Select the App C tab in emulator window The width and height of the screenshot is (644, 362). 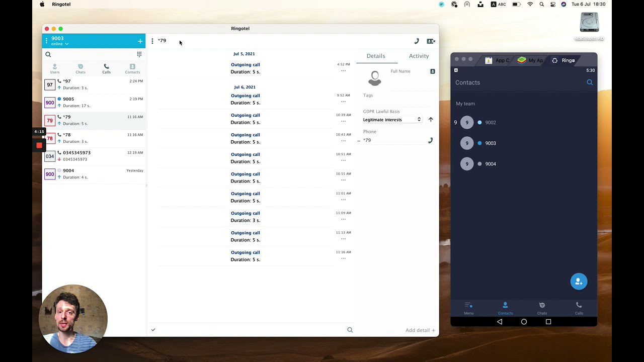[x=497, y=60]
